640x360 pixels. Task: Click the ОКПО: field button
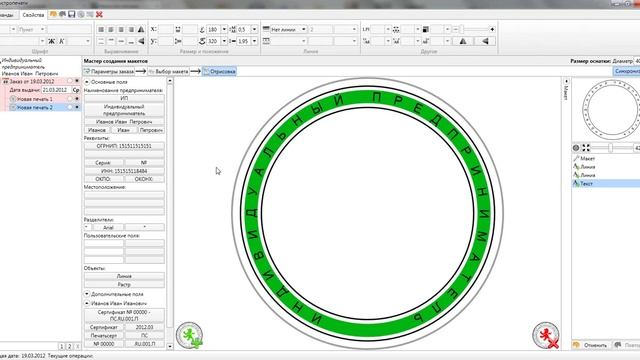tap(103, 179)
